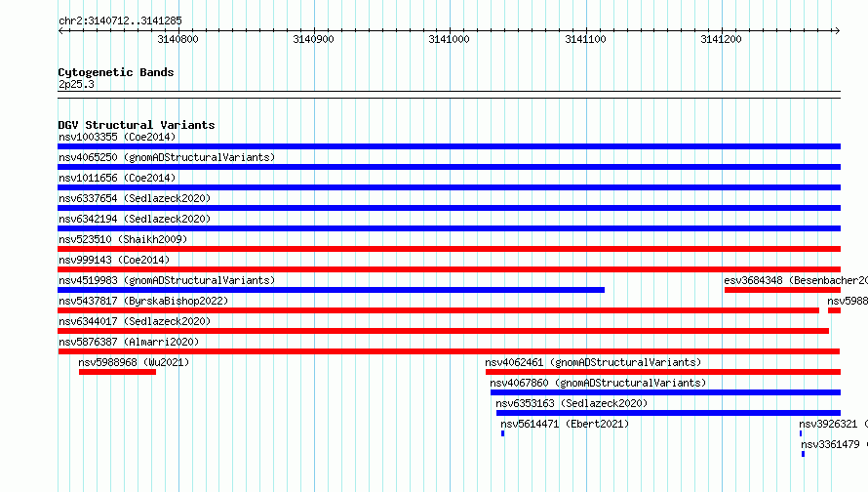Select the red bar under nsv999143

[x=449, y=269]
